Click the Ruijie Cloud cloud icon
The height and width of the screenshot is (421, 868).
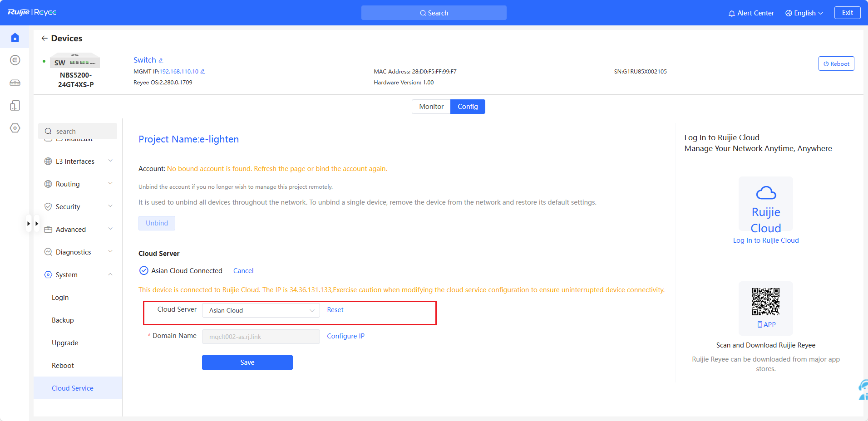coord(766,193)
